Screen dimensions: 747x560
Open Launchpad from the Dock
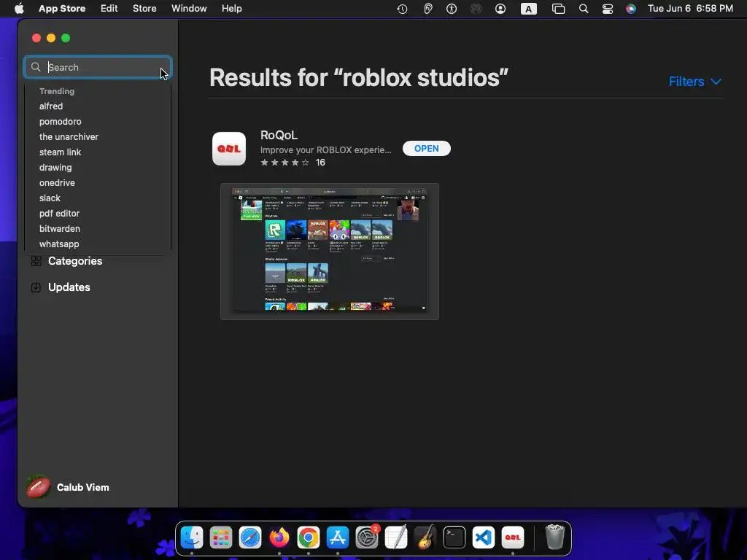pos(221,537)
